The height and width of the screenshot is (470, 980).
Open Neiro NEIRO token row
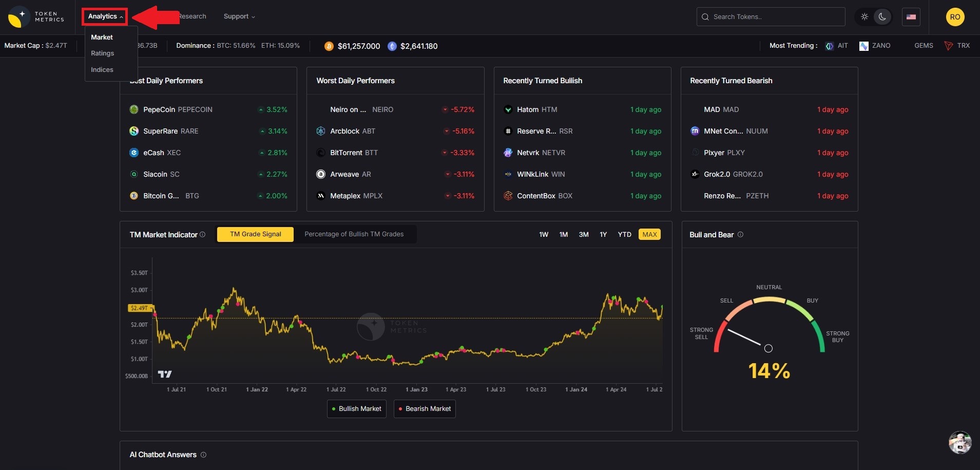pyautogui.click(x=395, y=109)
